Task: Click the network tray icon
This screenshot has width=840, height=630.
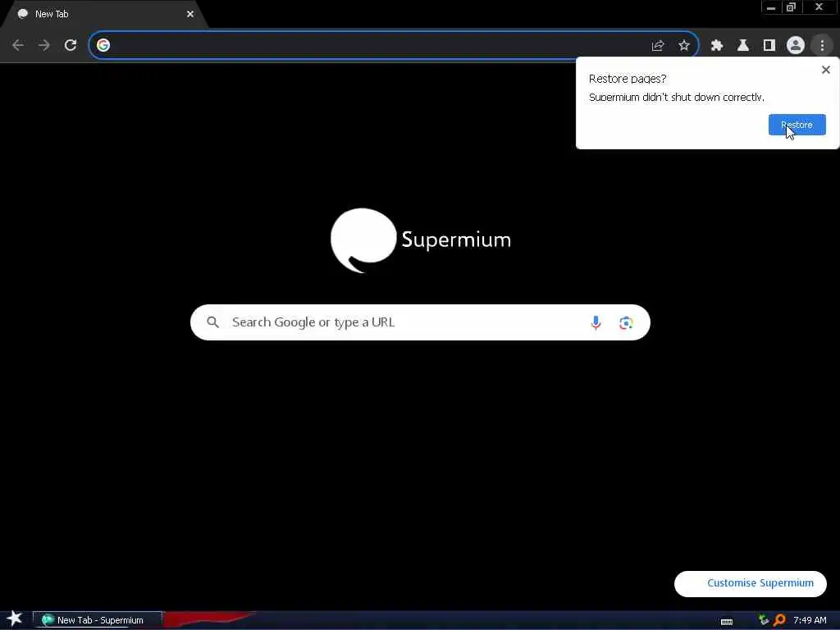Action: pyautogui.click(x=764, y=620)
